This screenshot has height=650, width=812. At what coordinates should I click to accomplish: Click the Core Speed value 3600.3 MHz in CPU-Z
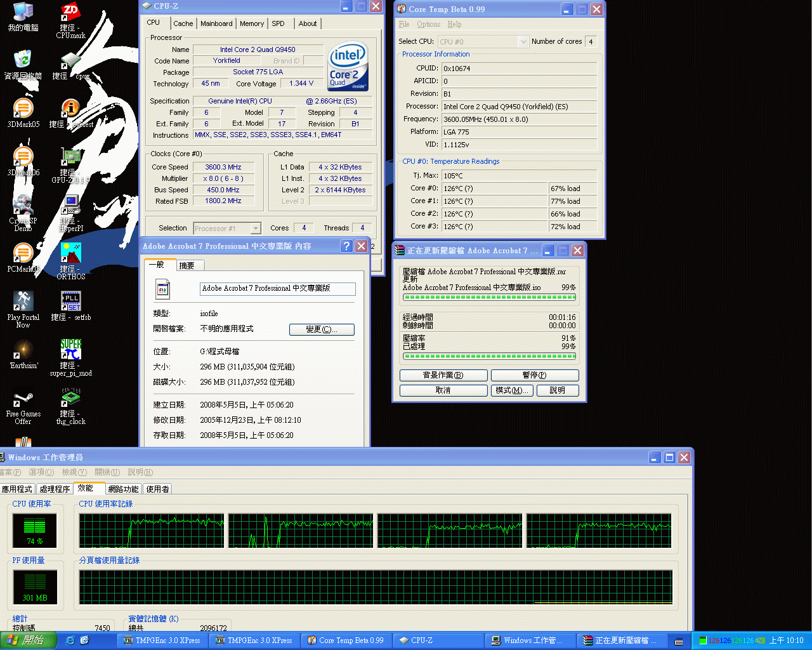[x=223, y=167]
